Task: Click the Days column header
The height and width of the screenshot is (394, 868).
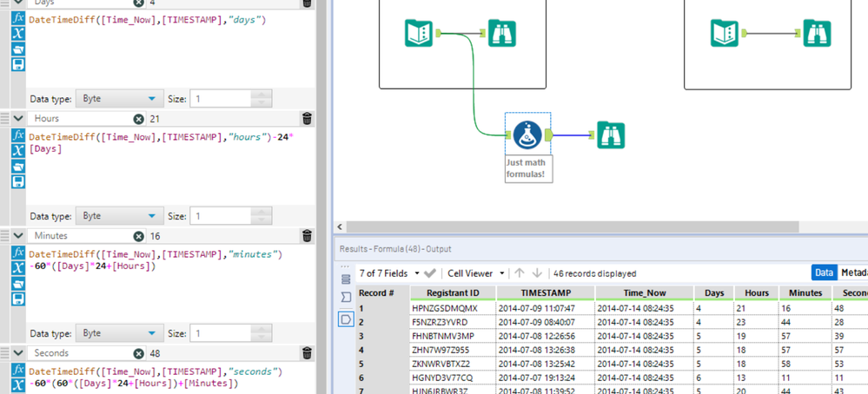Action: coord(714,292)
